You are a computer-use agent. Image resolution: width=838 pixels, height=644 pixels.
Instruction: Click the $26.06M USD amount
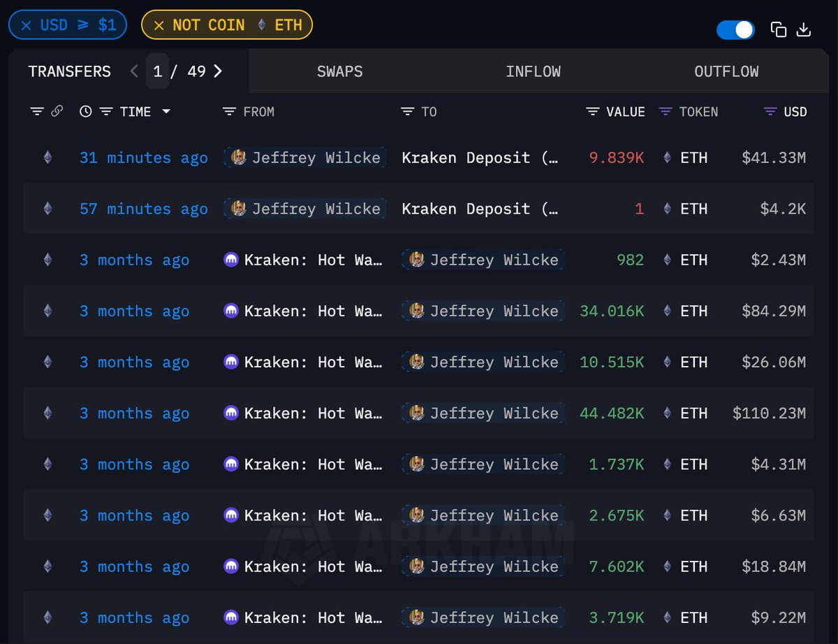[x=774, y=362]
